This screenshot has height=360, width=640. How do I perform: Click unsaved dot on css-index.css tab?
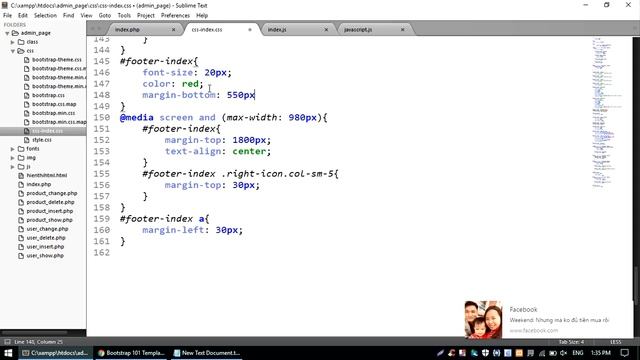coord(250,30)
